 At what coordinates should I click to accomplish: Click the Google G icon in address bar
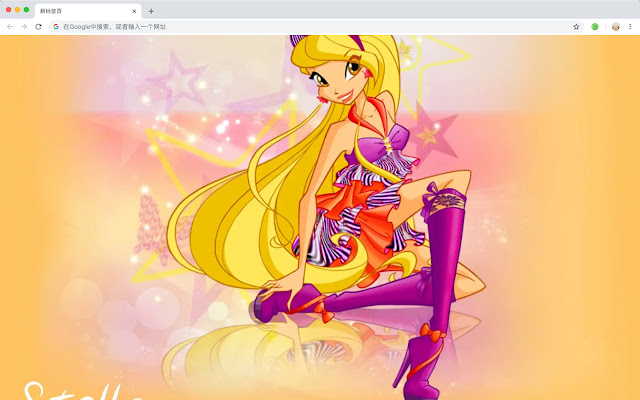coord(56,27)
